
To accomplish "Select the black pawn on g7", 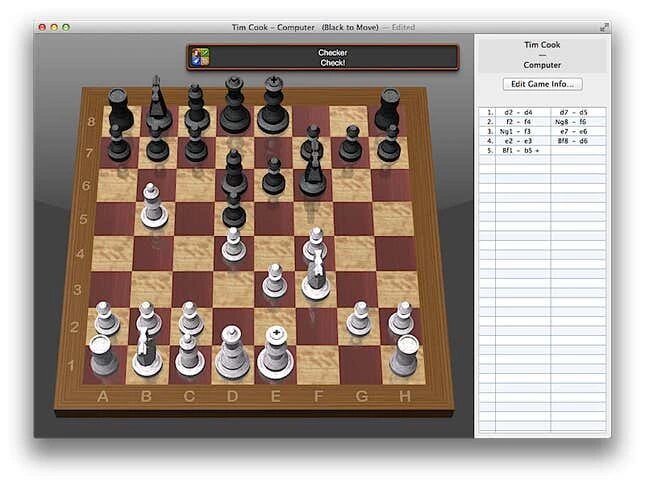I will point(351,143).
